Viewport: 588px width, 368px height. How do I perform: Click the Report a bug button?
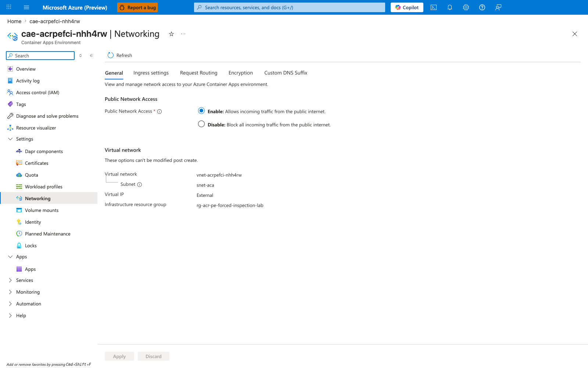click(137, 7)
